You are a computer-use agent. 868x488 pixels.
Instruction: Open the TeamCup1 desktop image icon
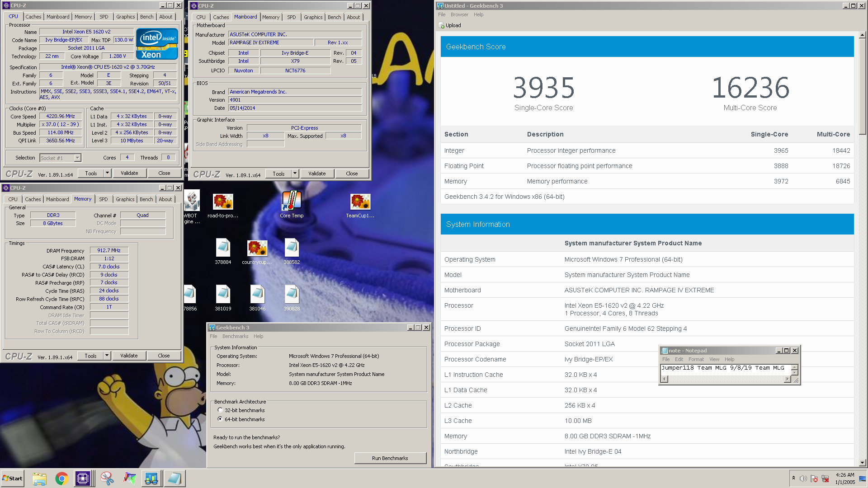(x=360, y=206)
